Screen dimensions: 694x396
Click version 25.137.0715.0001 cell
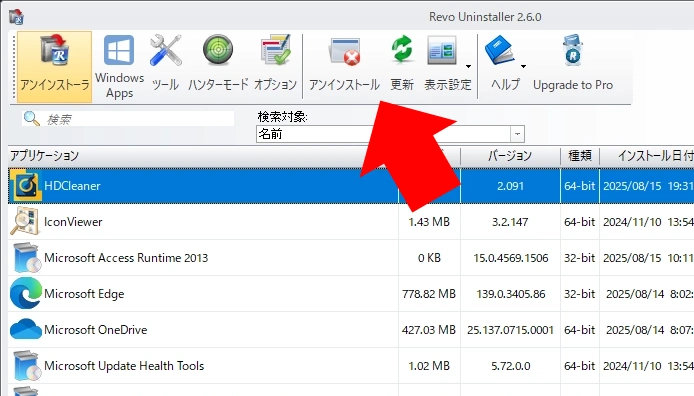point(510,330)
